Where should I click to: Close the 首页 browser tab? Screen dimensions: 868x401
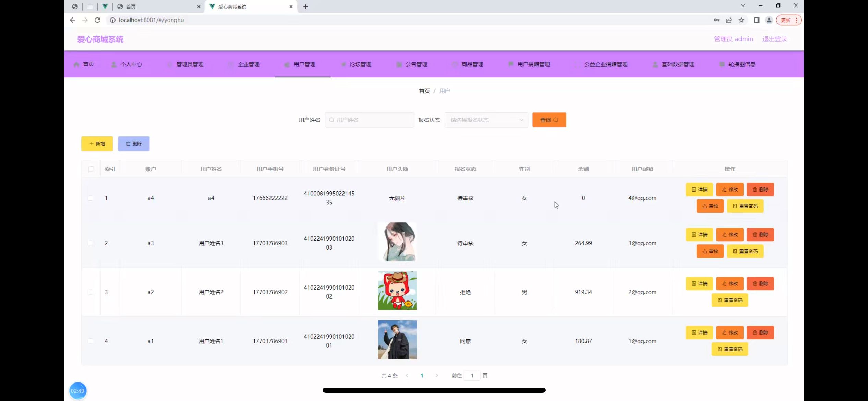198,7
